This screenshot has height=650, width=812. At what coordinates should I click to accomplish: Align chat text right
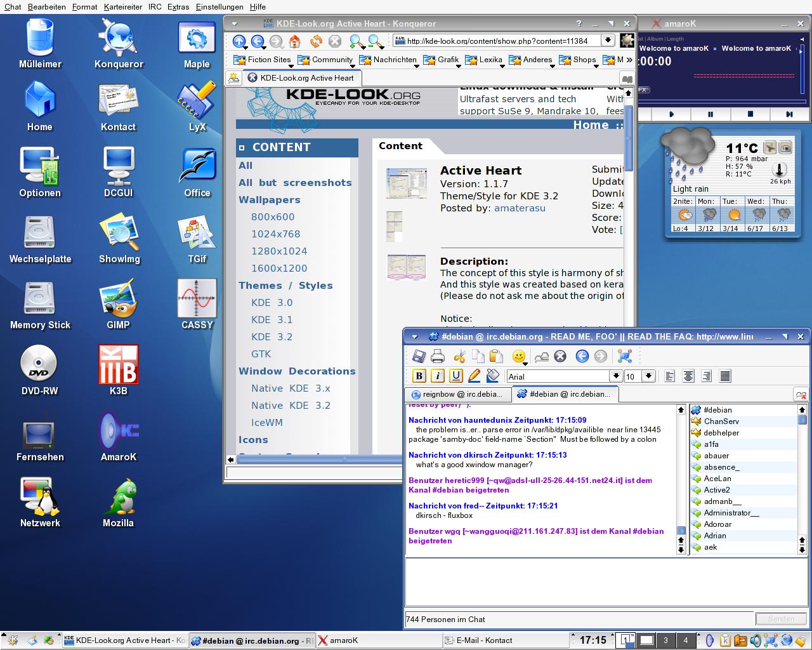click(x=707, y=376)
